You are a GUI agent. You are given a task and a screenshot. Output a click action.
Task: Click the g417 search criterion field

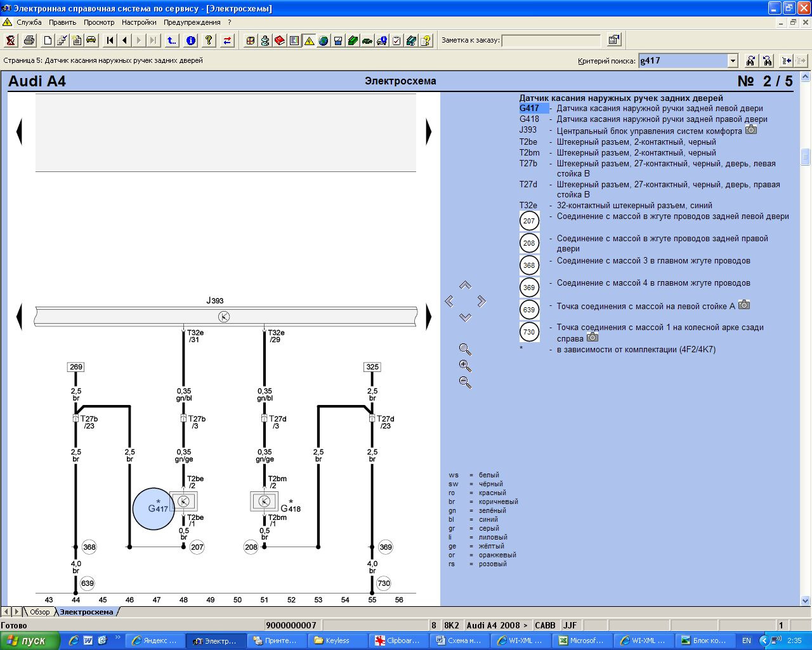pos(683,61)
